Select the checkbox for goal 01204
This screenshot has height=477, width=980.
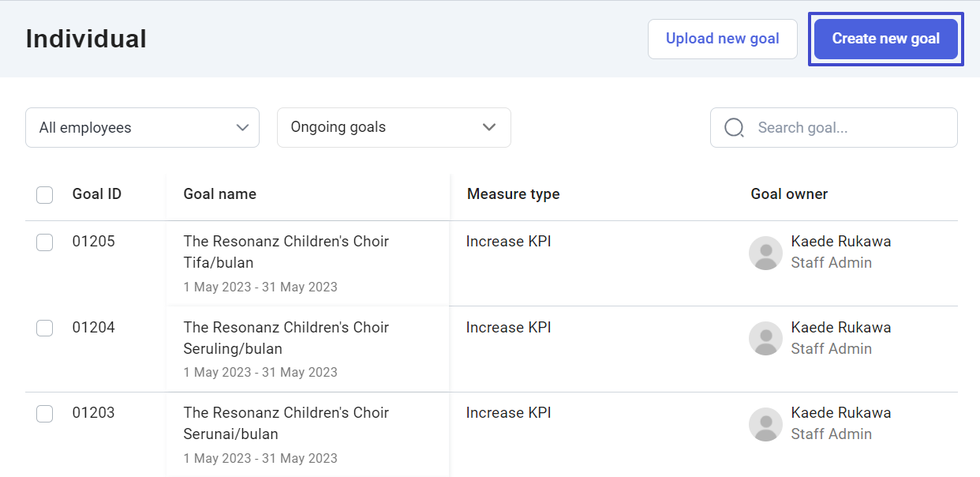click(45, 328)
